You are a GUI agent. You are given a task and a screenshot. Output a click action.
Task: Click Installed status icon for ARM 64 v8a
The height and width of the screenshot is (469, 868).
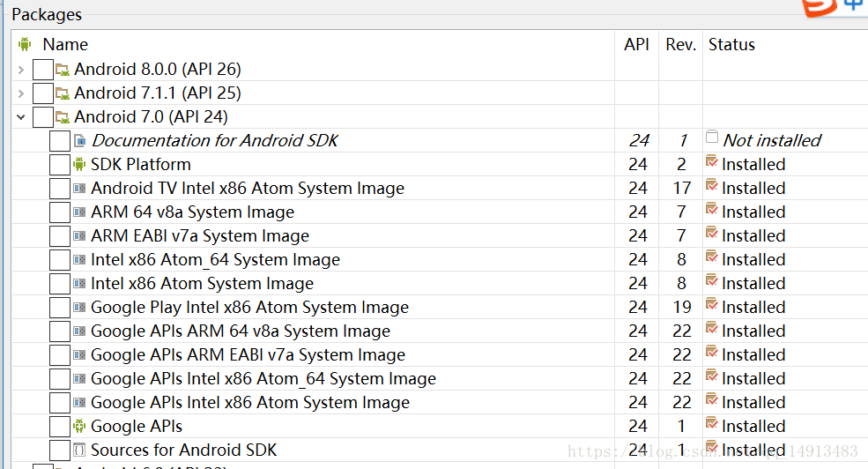coord(712,209)
